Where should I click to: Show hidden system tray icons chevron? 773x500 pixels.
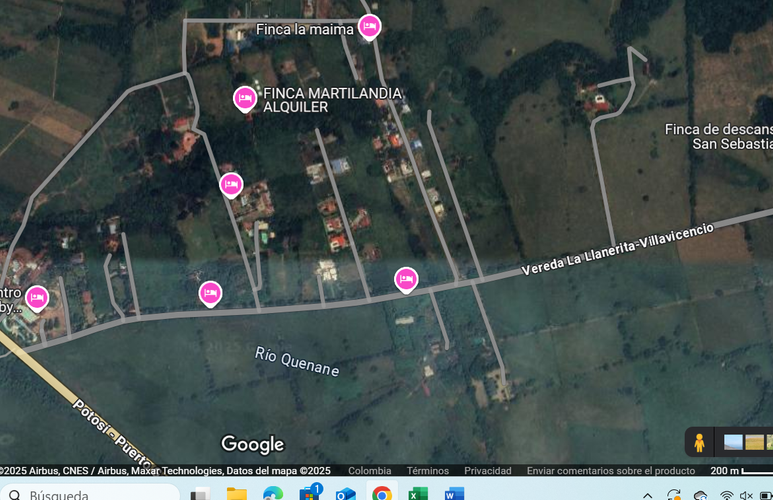648,496
